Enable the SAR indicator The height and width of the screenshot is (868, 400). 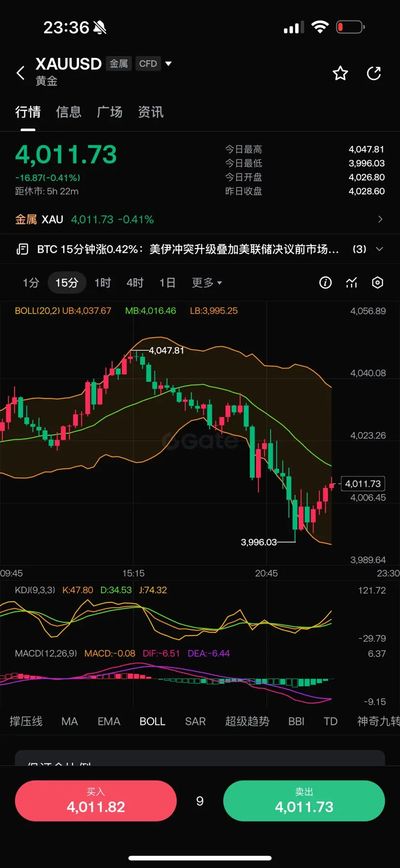point(195,721)
